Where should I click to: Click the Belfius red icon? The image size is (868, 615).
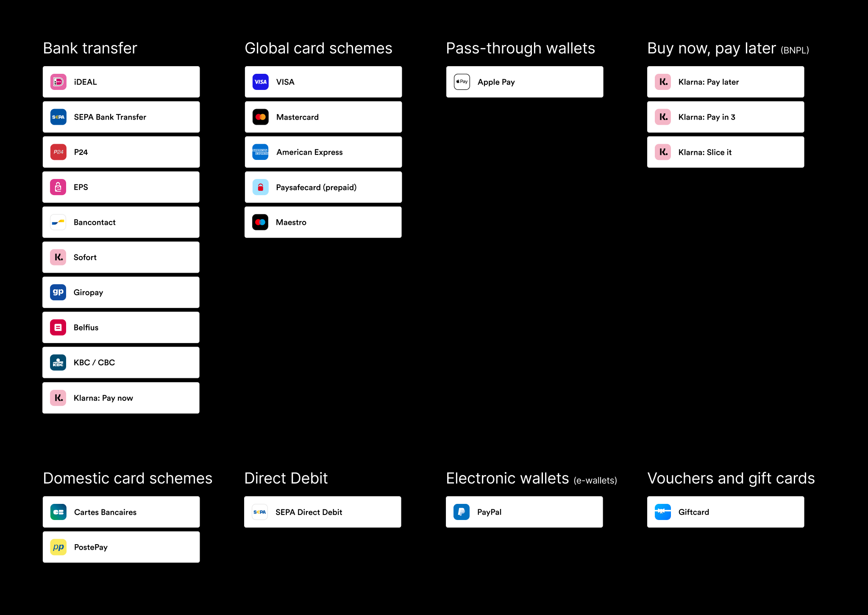[58, 327]
